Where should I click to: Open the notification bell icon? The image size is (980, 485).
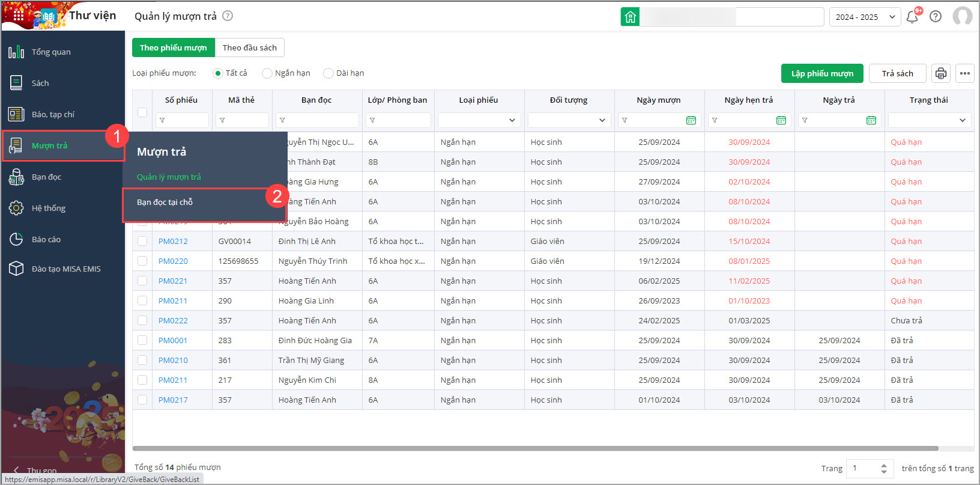coord(912,17)
